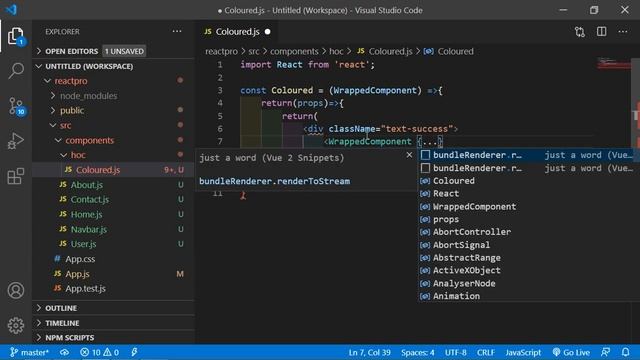Pick ActiveXObject suggestion
The height and width of the screenshot is (360, 640).
pyautogui.click(x=529, y=270)
